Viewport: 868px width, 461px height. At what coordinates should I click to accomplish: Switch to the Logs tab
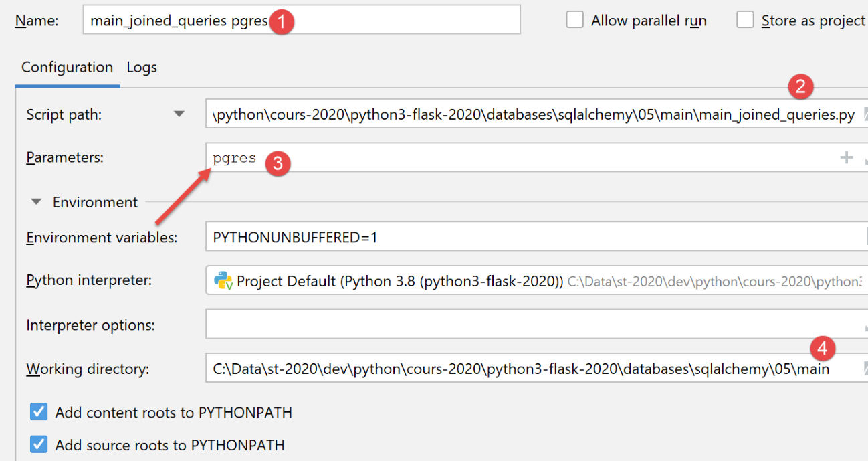pos(142,68)
